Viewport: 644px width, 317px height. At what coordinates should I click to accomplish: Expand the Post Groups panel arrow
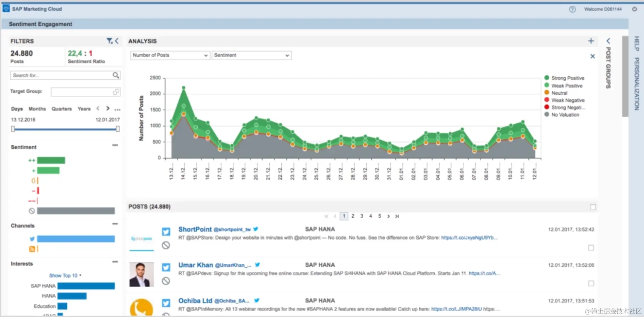pyautogui.click(x=608, y=41)
